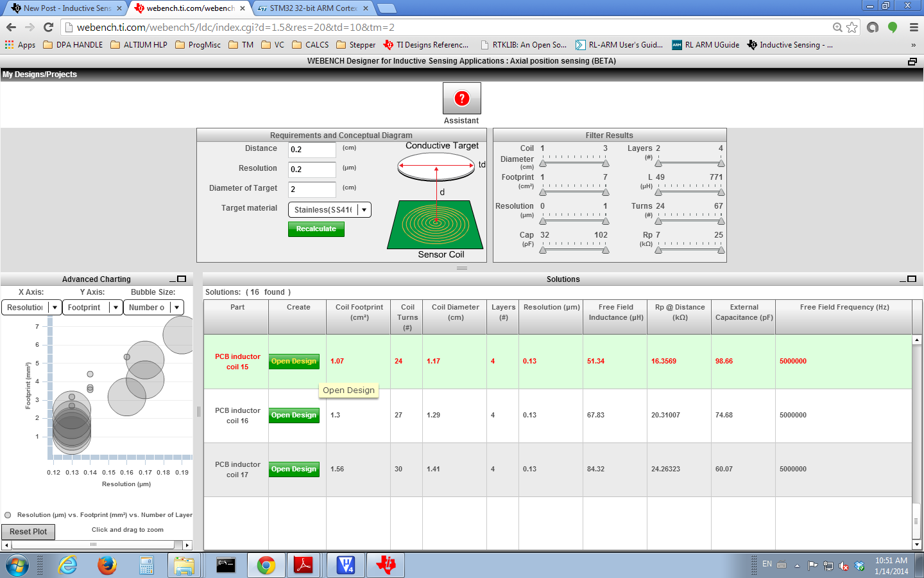The image size is (924, 578).
Task: Open the Assistant help icon
Action: pyautogui.click(x=461, y=98)
